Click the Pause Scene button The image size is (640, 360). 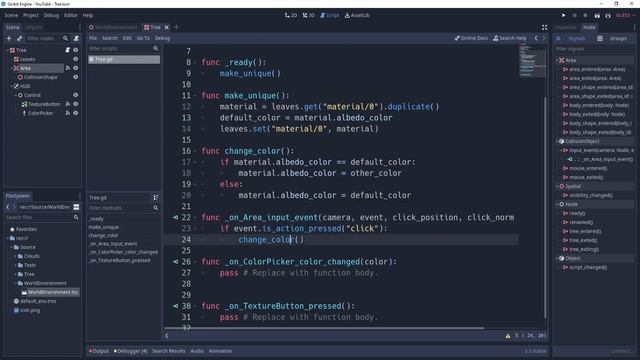point(574,16)
